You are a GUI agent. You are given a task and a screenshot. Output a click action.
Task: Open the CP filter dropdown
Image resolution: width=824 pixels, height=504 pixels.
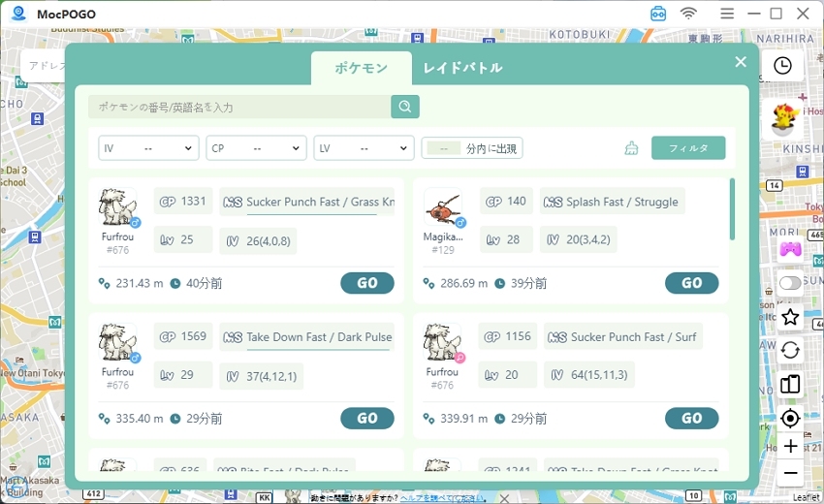(x=257, y=148)
